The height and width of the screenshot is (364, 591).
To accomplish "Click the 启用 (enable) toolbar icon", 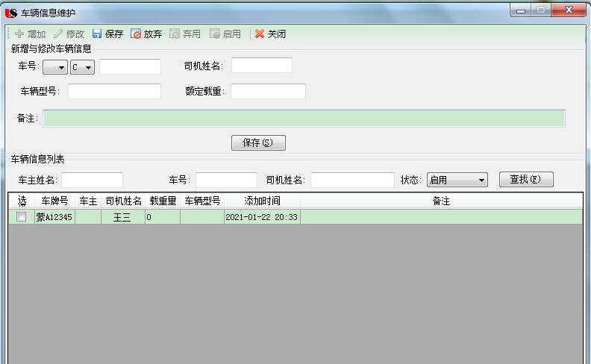I will [x=214, y=34].
